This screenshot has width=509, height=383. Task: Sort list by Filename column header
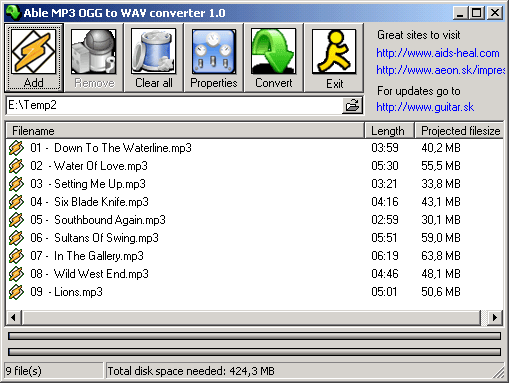pos(185,131)
